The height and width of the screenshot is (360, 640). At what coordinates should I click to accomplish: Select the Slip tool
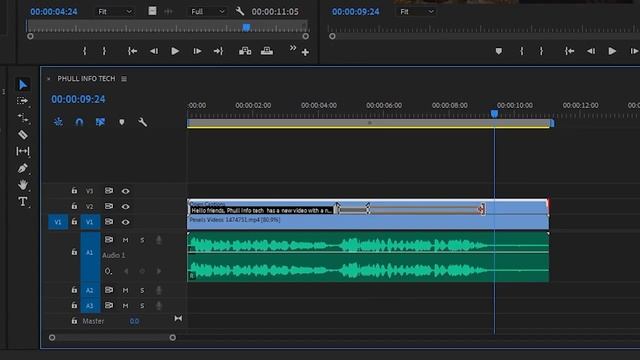23,151
